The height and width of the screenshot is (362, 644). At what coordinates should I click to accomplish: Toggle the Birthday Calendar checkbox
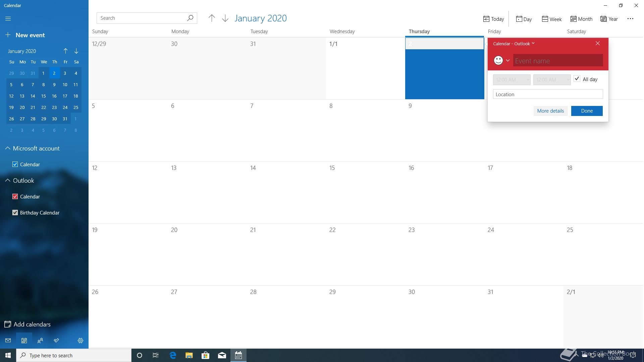(15, 213)
